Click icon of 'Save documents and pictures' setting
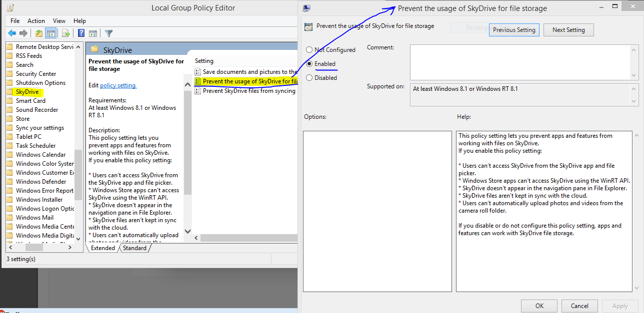The width and height of the screenshot is (644, 313). (198, 72)
